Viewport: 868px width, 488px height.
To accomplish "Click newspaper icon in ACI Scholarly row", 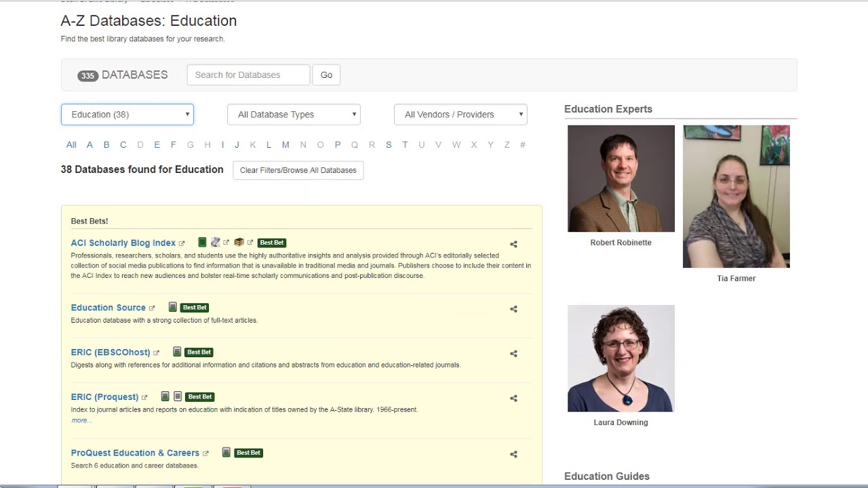I will point(216,242).
